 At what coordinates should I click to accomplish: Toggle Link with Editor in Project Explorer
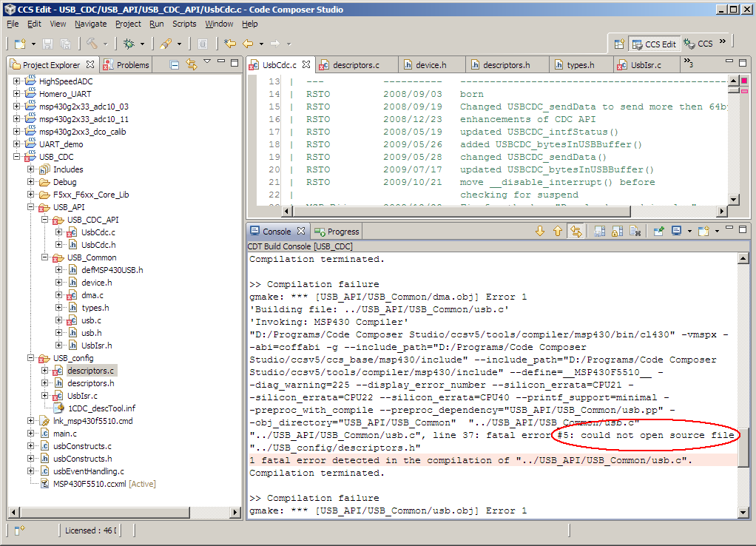click(192, 64)
